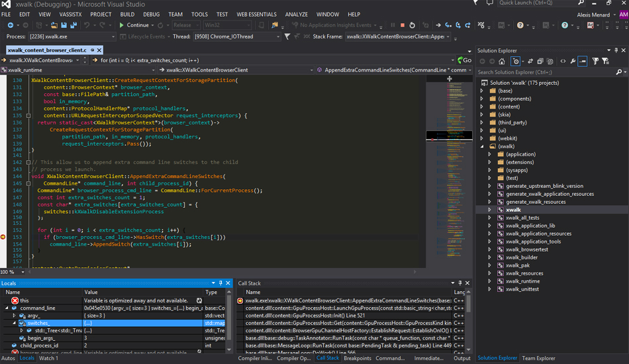Open the ANALYZE menu

click(x=296, y=14)
